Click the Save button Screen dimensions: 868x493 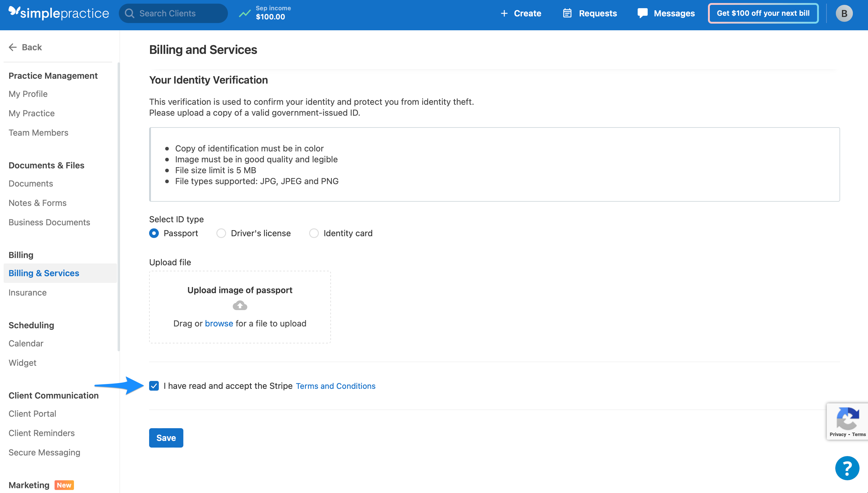tap(166, 438)
